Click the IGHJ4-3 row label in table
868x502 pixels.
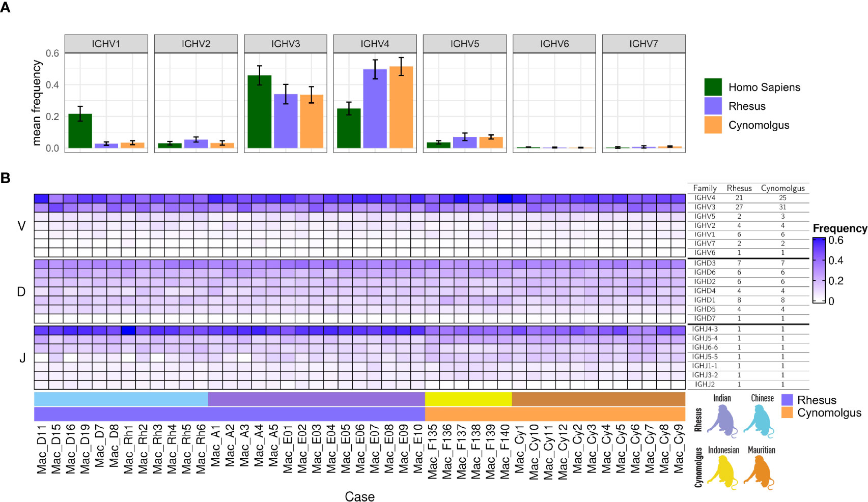[x=705, y=329]
